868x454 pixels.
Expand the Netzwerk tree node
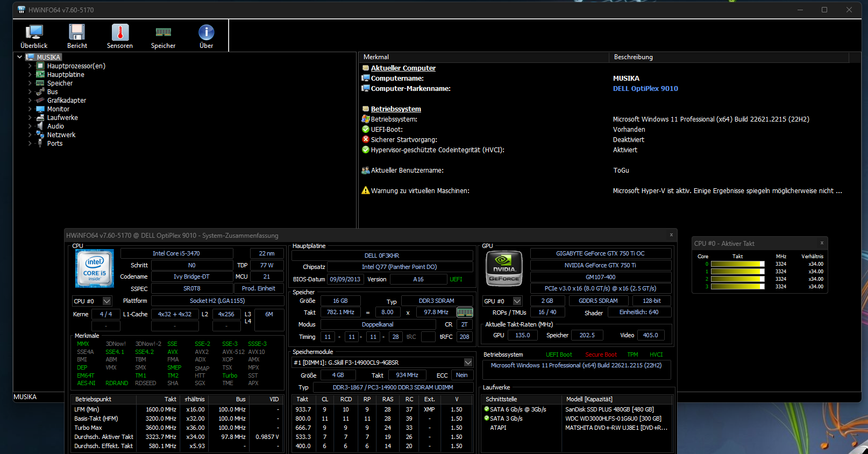30,134
